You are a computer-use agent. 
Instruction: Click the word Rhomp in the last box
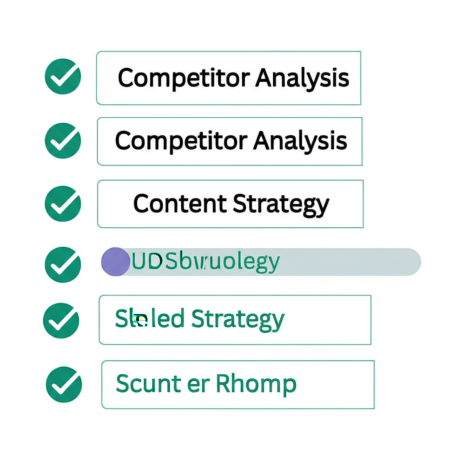[x=256, y=384]
